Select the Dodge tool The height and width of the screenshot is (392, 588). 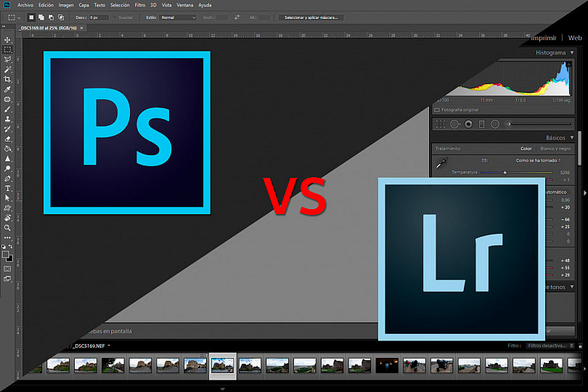click(7, 168)
